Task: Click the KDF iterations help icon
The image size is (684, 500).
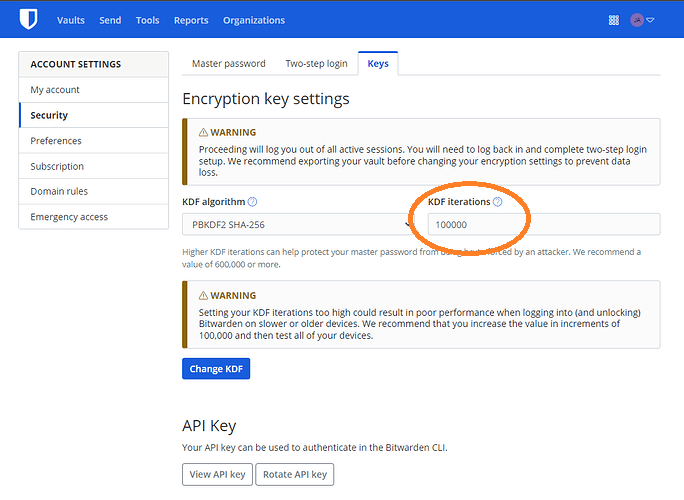Action: point(497,202)
